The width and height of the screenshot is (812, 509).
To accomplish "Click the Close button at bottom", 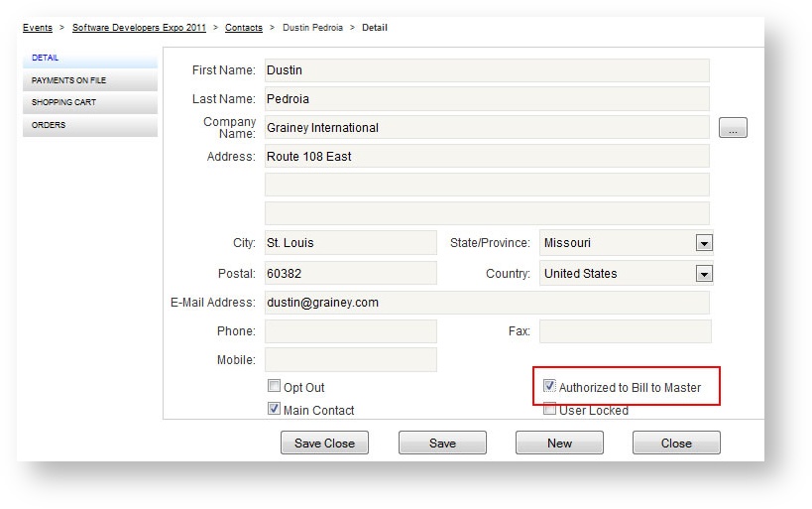I will (x=676, y=444).
